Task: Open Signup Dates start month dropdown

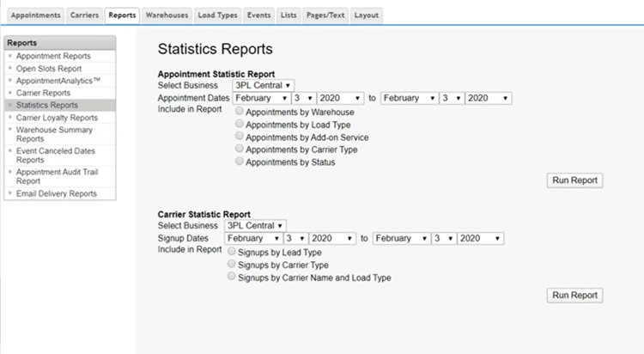Action: click(x=253, y=239)
